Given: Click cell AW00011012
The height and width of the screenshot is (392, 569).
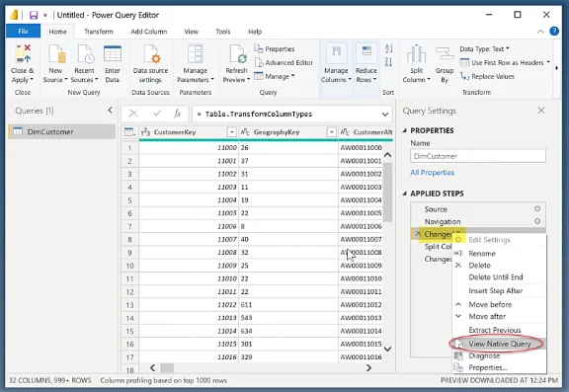Looking at the screenshot, I should click(x=361, y=305).
